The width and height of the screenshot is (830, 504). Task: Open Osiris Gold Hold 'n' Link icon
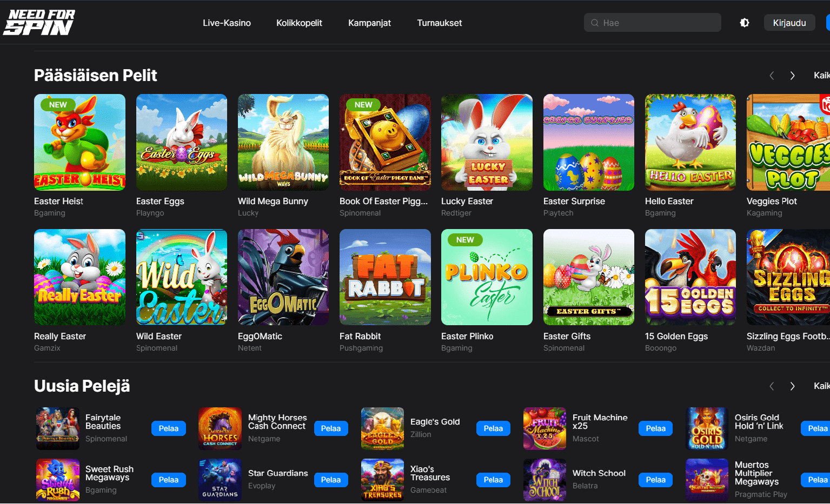(x=707, y=428)
